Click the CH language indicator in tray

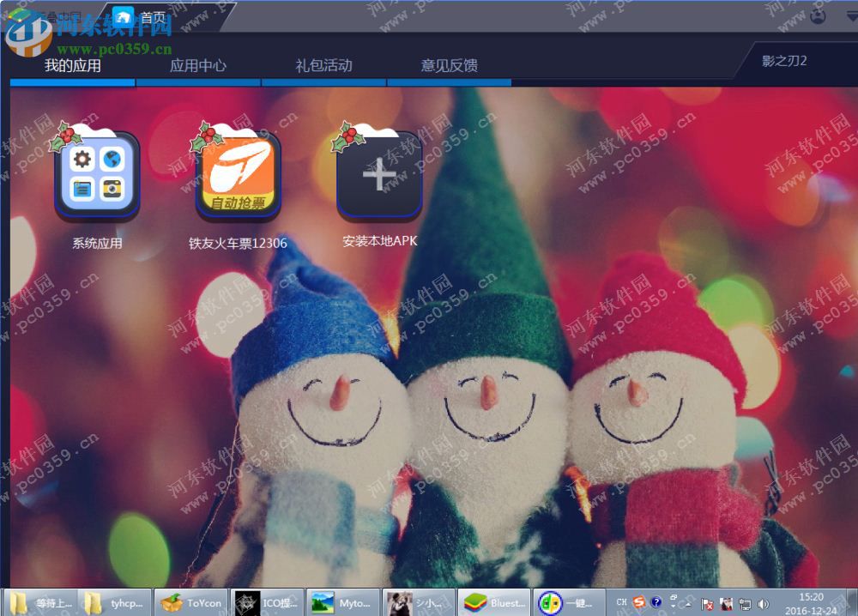(x=621, y=602)
